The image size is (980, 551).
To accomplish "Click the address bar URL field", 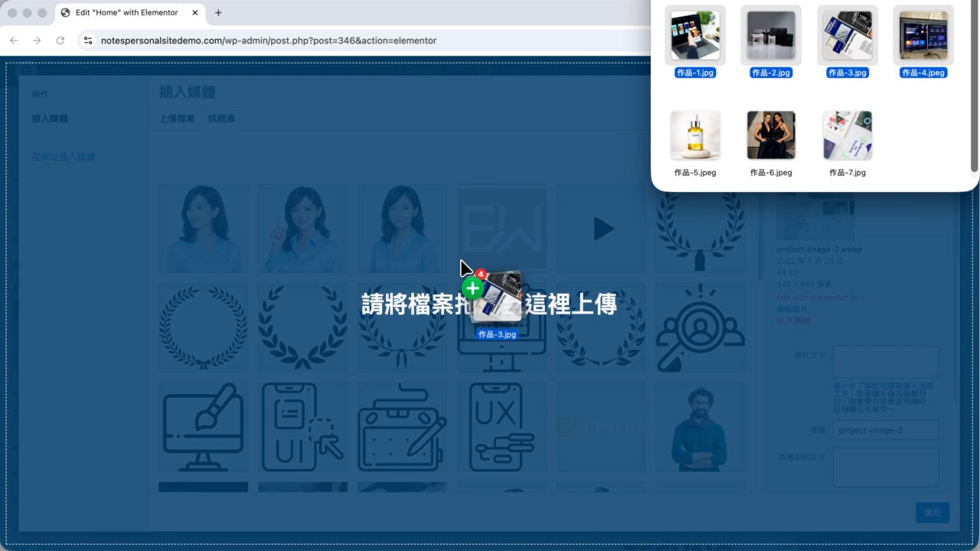I will tap(268, 41).
